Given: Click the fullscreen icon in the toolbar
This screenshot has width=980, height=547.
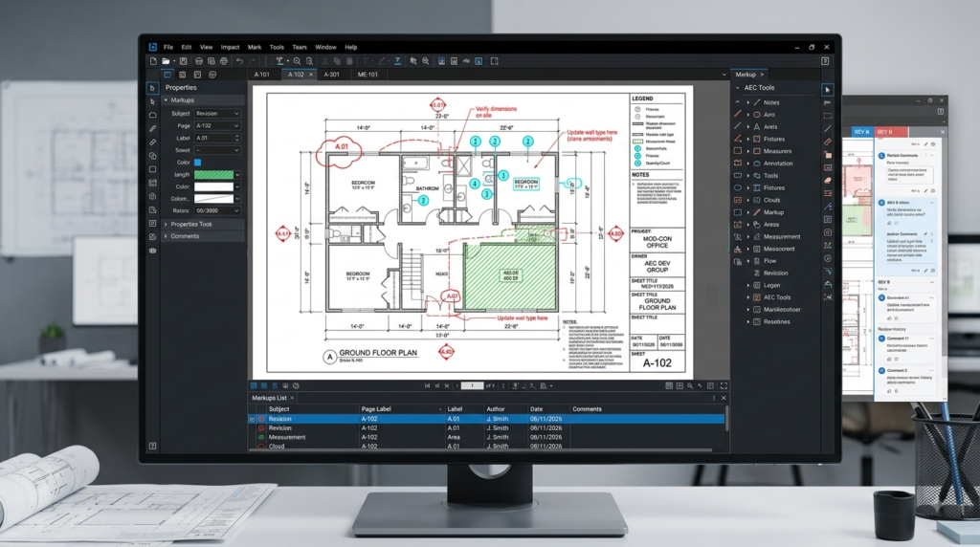Looking at the screenshot, I should 495,61.
